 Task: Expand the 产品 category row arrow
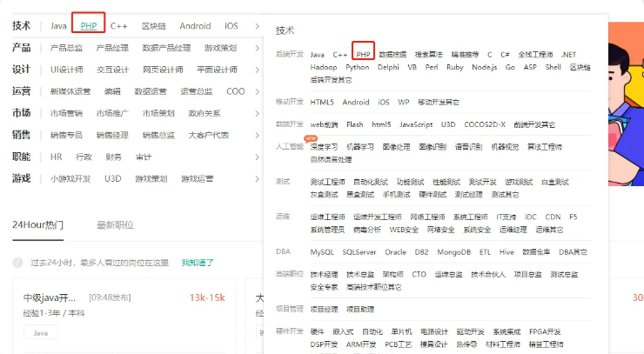257,48
